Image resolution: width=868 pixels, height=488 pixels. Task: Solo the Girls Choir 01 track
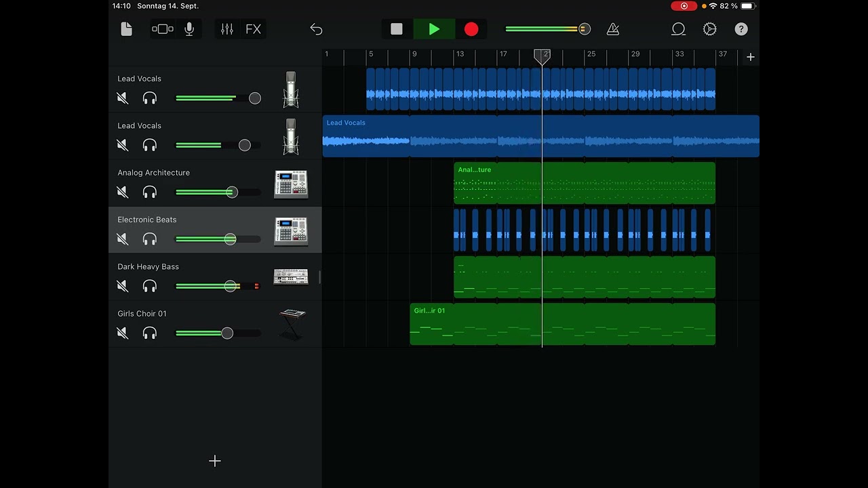point(150,333)
